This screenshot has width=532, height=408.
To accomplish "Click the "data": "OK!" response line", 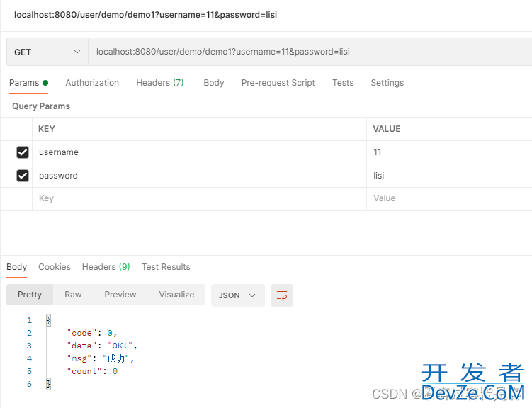I will 102,346.
